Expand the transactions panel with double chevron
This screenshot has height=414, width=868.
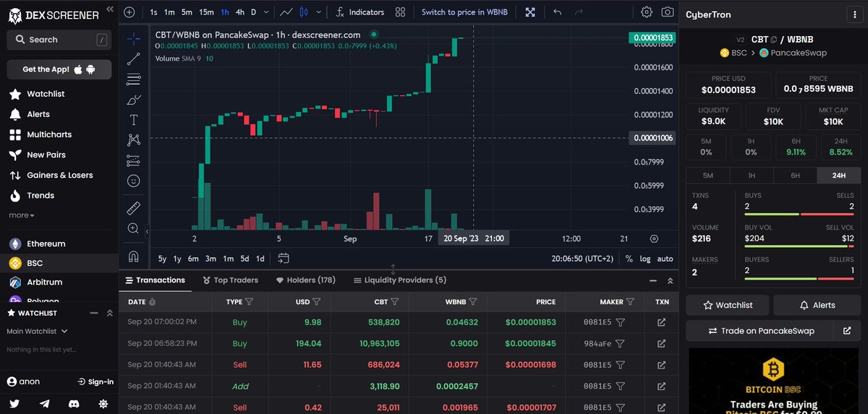[x=671, y=280]
